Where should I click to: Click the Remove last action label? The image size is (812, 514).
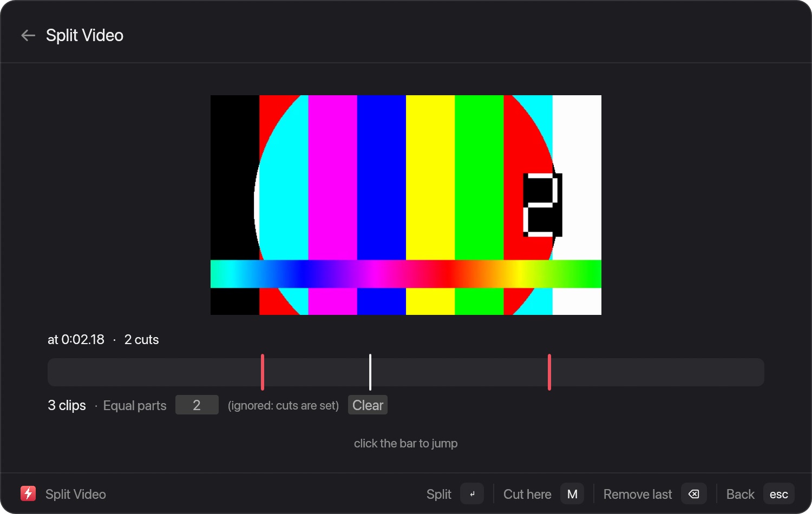click(638, 495)
